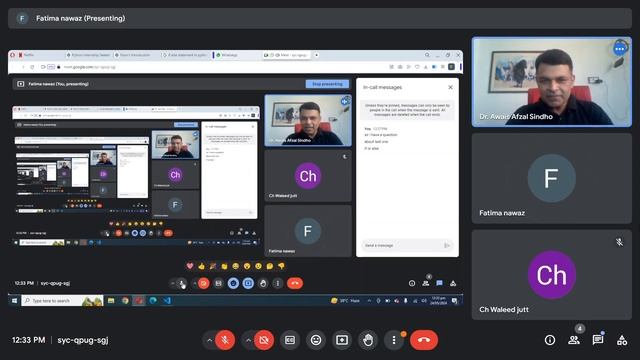Open more options dots inside shared screen toolbar
640x360 pixels.
click(278, 283)
